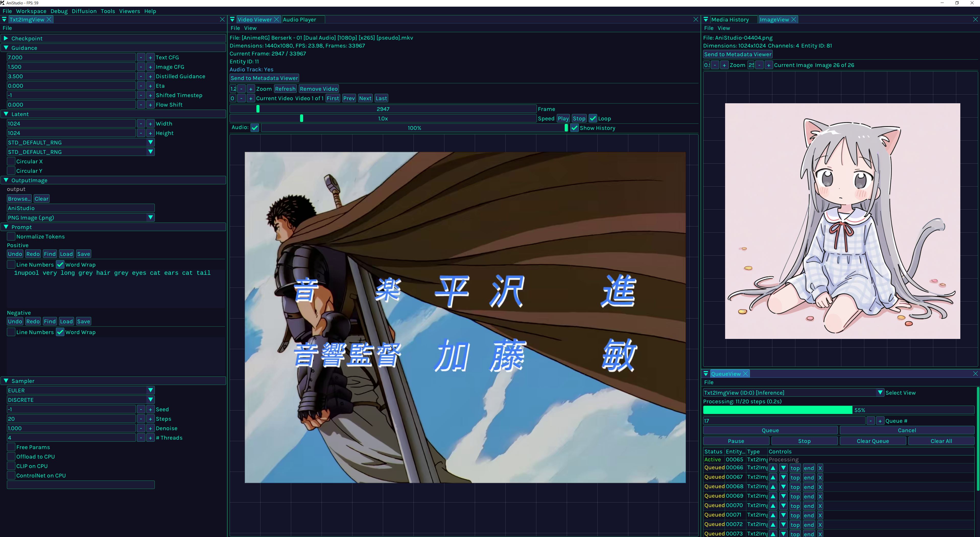Toggle Line Numbers for Negative prompt
Screen dimensions: 980x537
[x=11, y=332]
